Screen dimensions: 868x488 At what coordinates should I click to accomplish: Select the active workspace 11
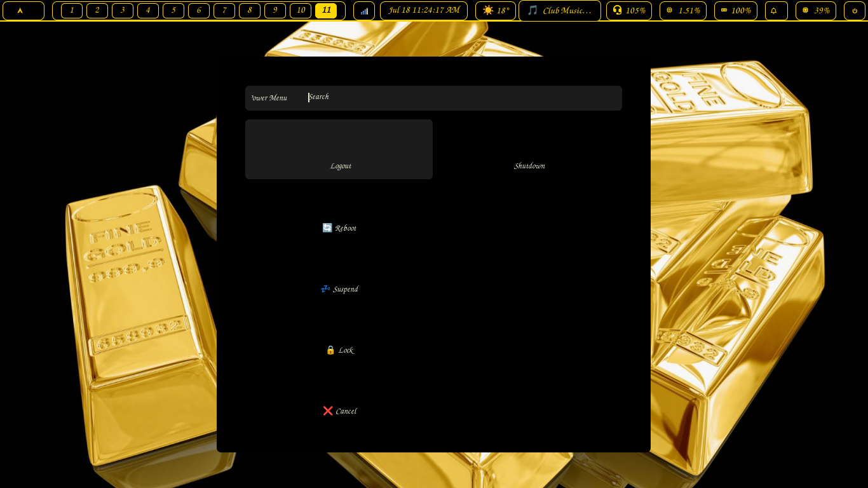[x=326, y=11]
